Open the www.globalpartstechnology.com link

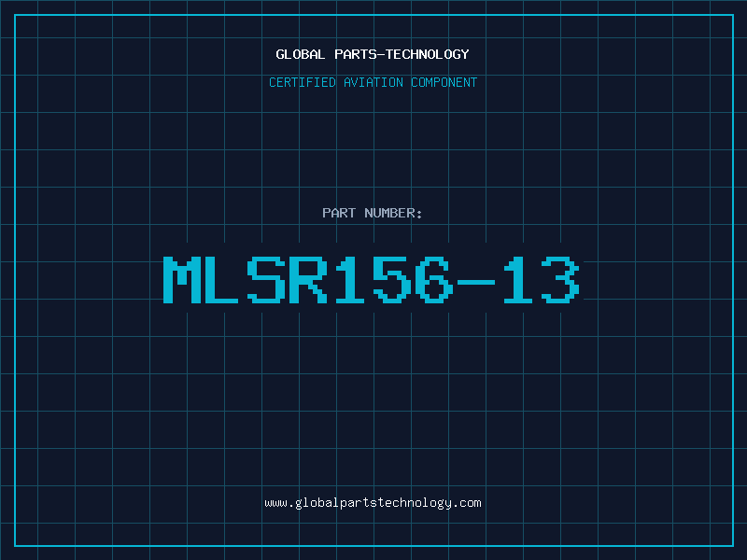pyautogui.click(x=373, y=503)
